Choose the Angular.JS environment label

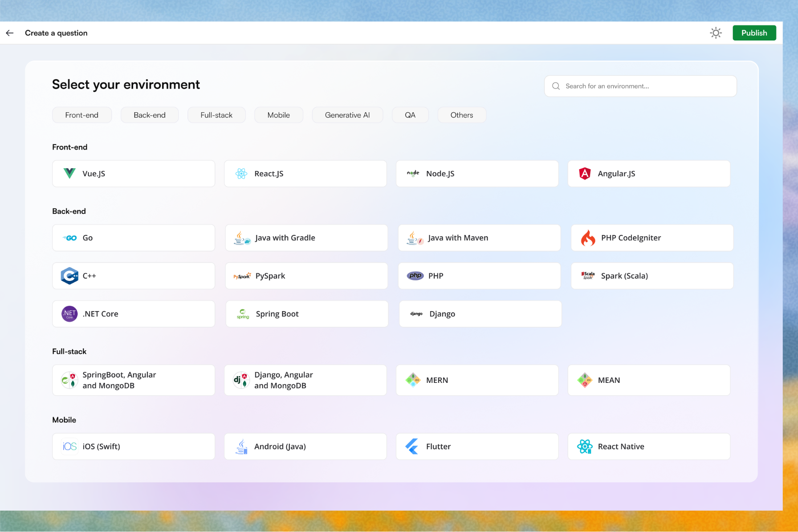pyautogui.click(x=616, y=174)
